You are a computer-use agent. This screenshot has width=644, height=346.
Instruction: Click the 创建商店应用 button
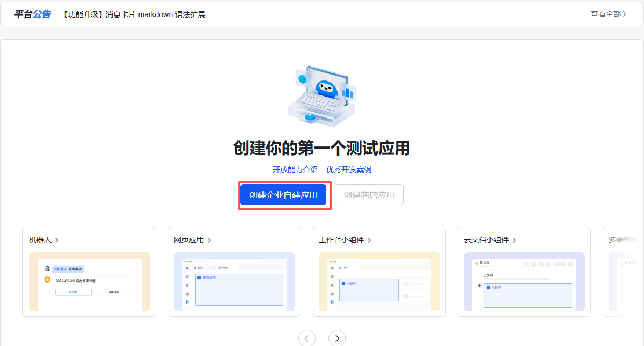369,195
